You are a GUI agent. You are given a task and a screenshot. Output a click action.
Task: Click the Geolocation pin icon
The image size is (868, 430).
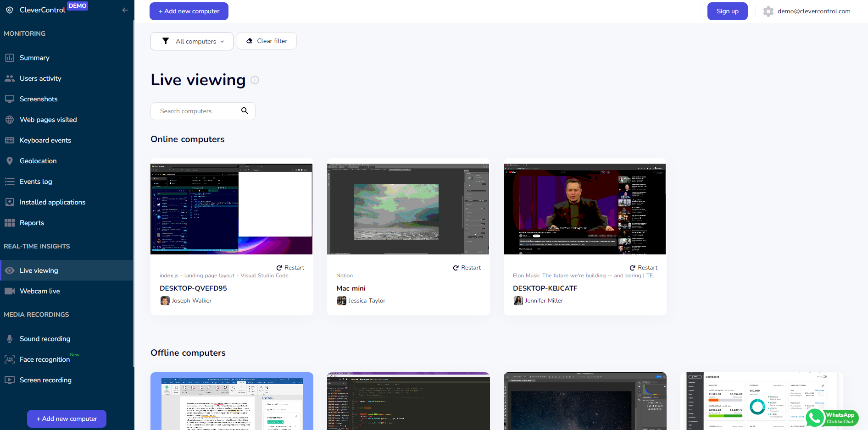click(x=10, y=161)
